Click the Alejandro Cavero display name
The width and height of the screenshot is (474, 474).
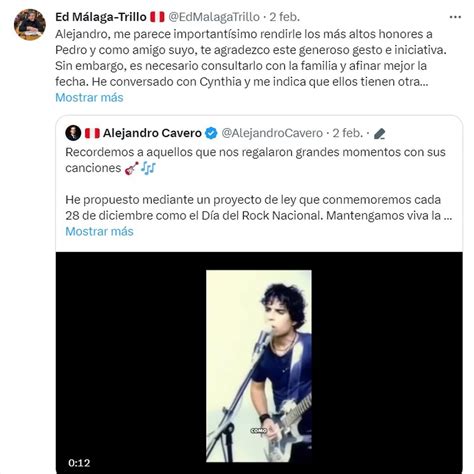point(152,133)
